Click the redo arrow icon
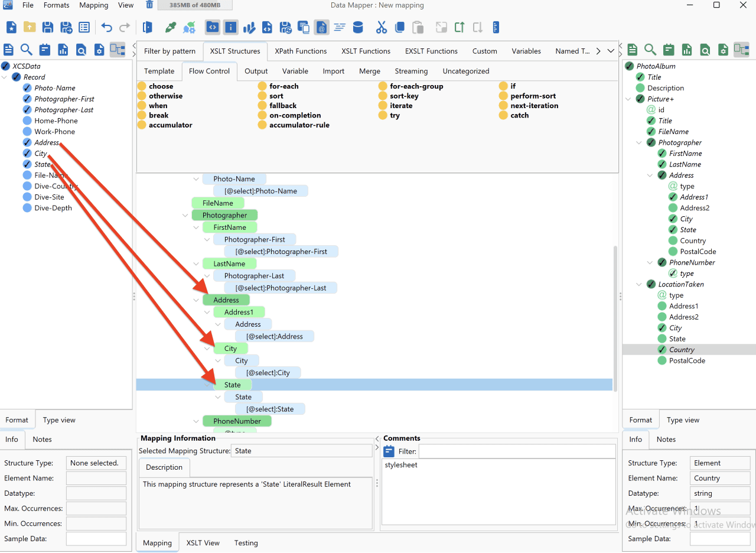The image size is (756, 553). pos(125,27)
